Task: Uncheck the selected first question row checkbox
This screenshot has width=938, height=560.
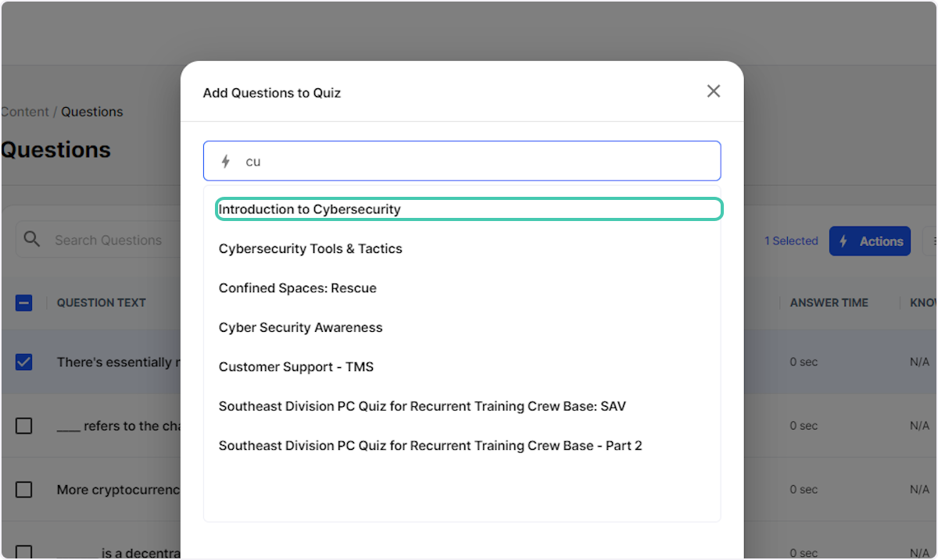Action: pyautogui.click(x=24, y=362)
